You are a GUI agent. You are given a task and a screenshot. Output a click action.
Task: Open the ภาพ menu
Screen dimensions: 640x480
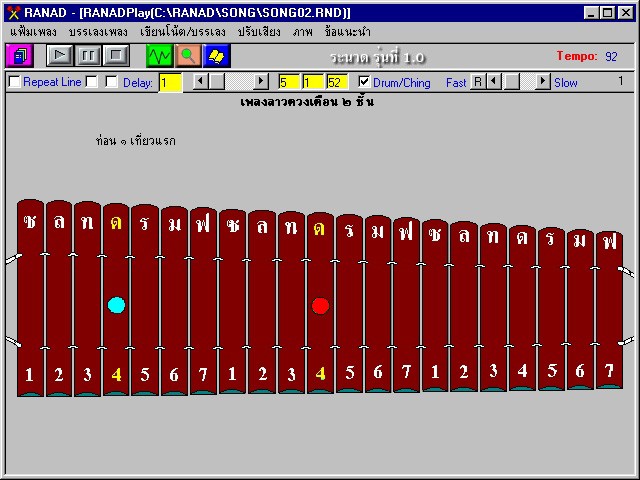302,32
